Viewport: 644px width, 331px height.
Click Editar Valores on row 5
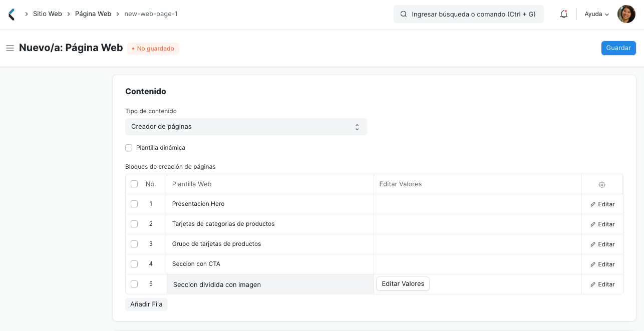point(403,283)
